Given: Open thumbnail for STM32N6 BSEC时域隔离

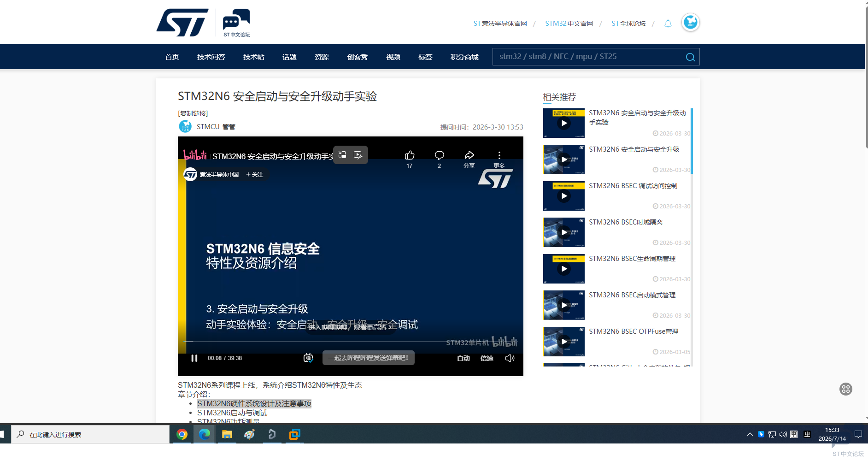Looking at the screenshot, I should 564,232.
